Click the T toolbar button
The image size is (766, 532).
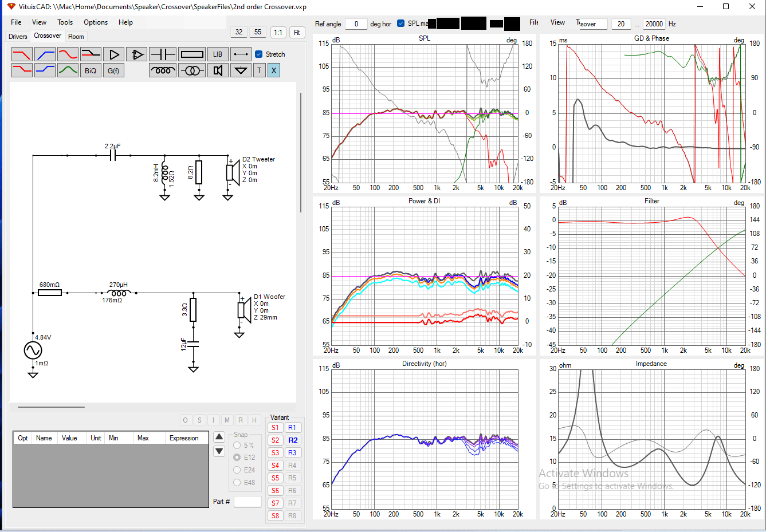pyautogui.click(x=260, y=70)
